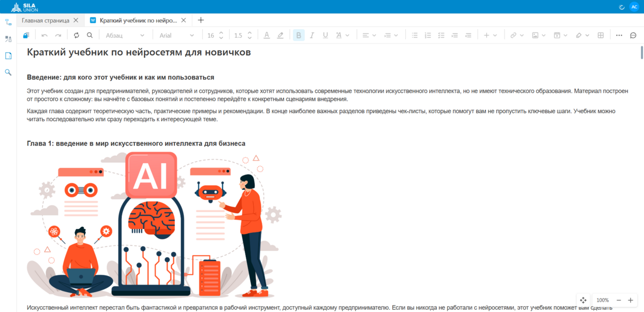Click the vertical scrollbar thumb
This screenshot has height=312, width=644.
click(641, 53)
